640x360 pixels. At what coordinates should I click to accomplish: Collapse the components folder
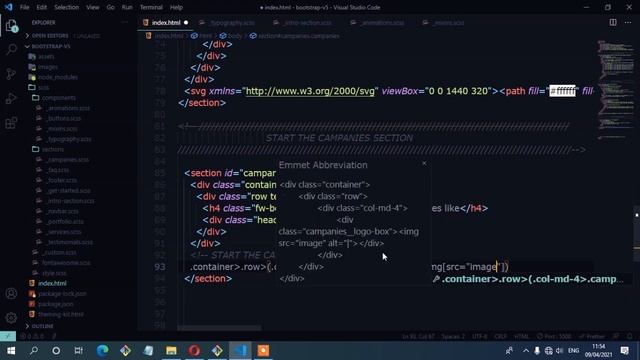(58, 98)
